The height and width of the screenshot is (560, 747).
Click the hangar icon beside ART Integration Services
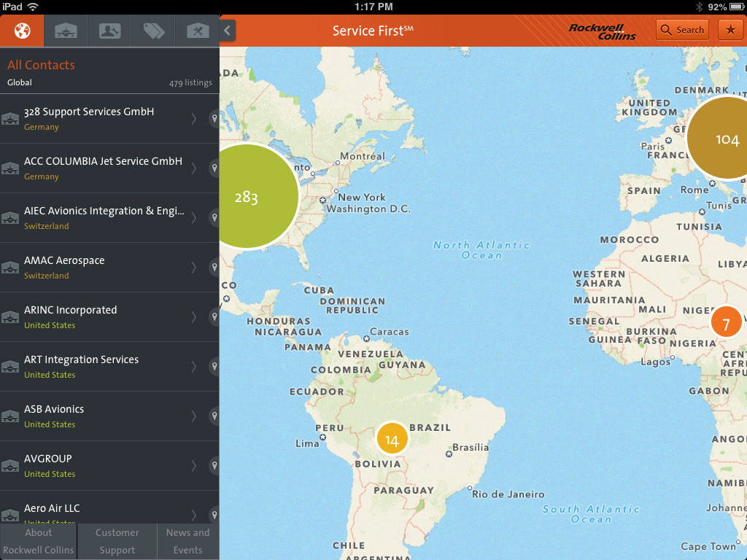10,367
